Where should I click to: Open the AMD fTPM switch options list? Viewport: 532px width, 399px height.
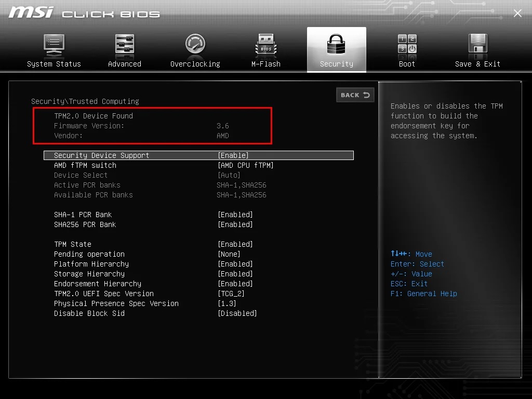(x=245, y=165)
